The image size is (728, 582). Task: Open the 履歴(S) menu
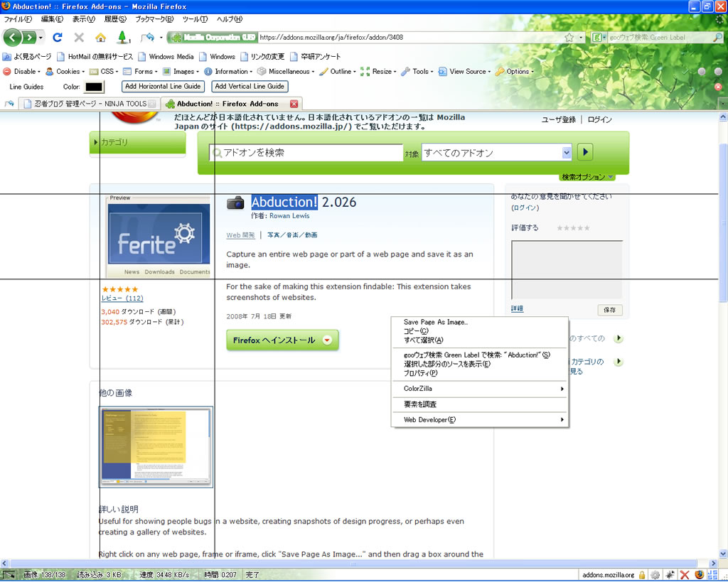click(115, 19)
